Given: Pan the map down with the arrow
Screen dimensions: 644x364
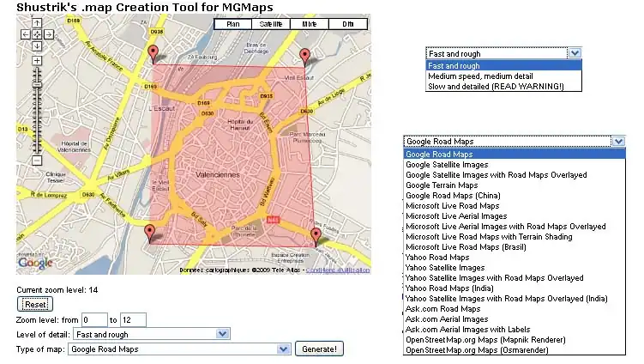Looking at the screenshot, I should tap(37, 46).
